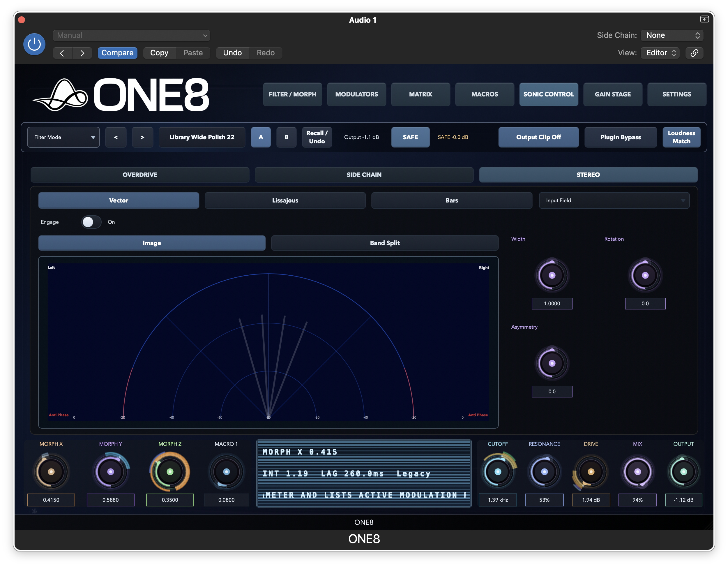Viewport: 728px width, 567px height.
Task: Click the MORPH Z knob
Action: [170, 472]
